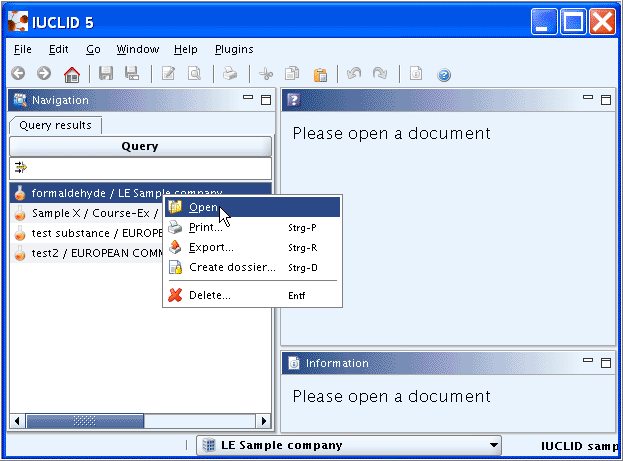This screenshot has width=623, height=461.
Task: Select the Sample X / Course-Ex row
Action: pyautogui.click(x=87, y=213)
